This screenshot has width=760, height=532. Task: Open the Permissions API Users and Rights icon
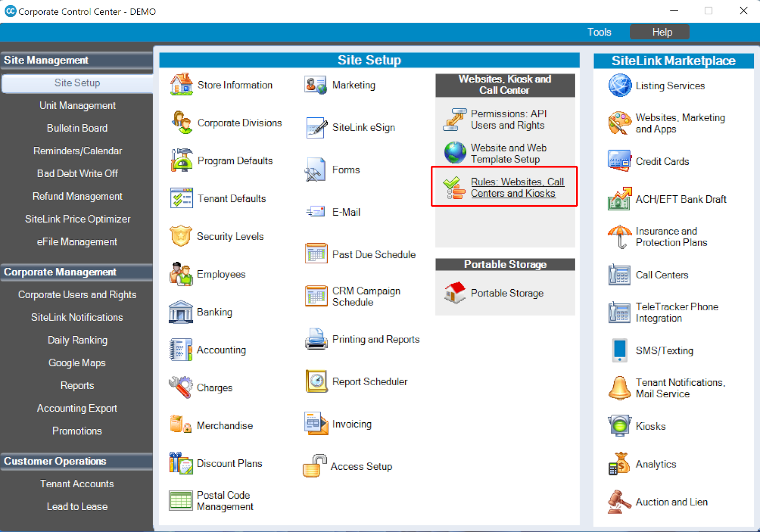pyautogui.click(x=455, y=119)
